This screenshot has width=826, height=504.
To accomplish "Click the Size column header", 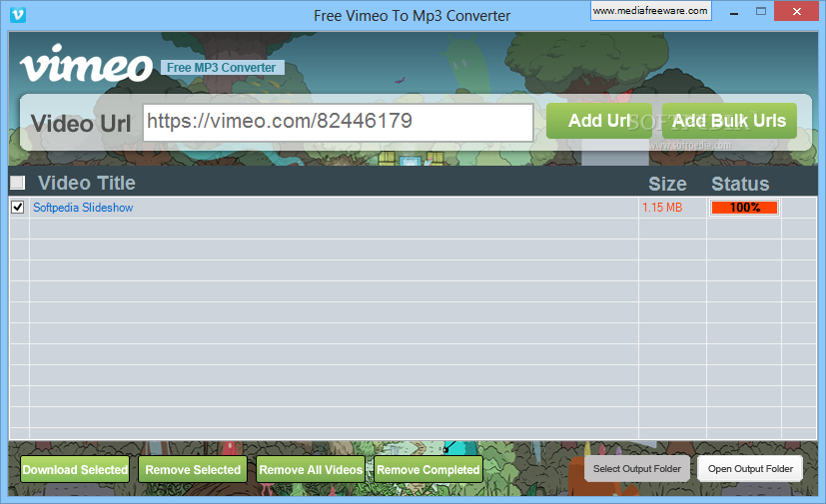I will (667, 184).
